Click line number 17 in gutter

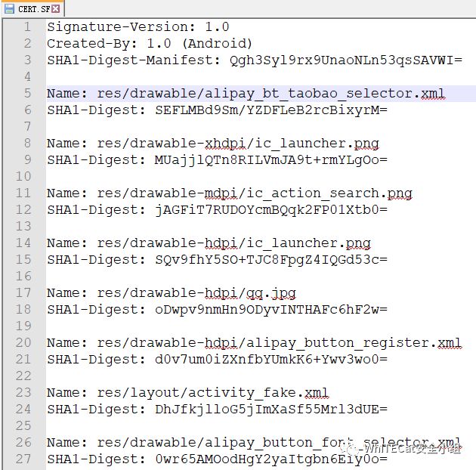click(x=23, y=293)
